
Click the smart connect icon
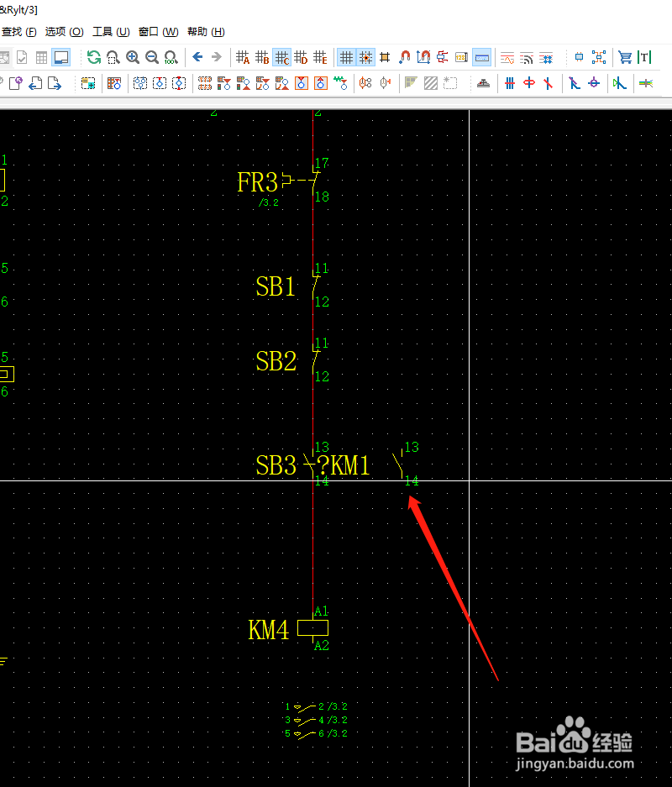pos(442,57)
